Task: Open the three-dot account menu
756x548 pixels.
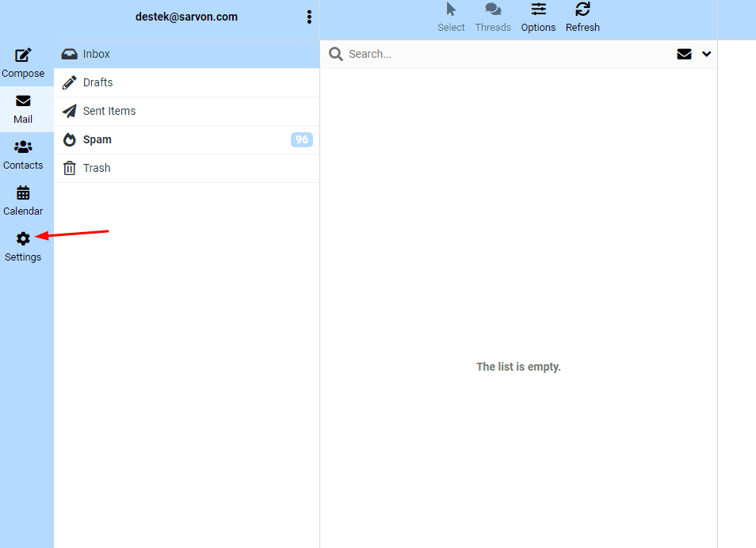Action: 309,17
